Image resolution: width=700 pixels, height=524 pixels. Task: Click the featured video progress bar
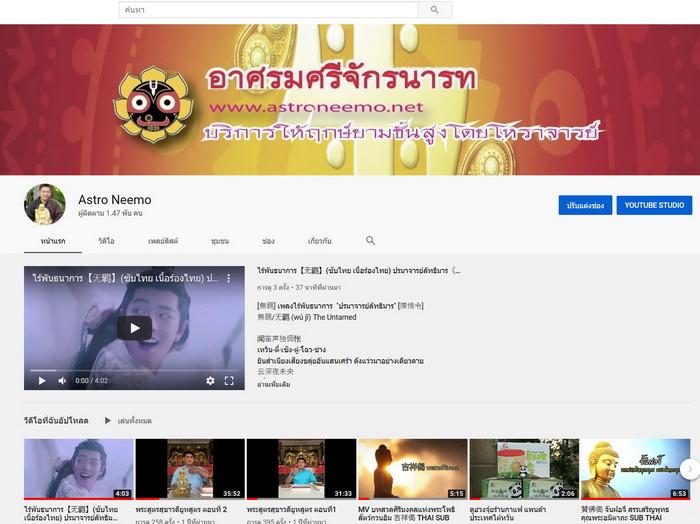click(x=134, y=370)
